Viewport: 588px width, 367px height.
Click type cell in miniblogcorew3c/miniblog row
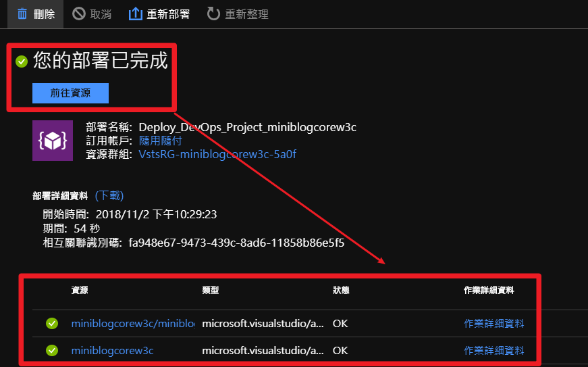(x=263, y=324)
